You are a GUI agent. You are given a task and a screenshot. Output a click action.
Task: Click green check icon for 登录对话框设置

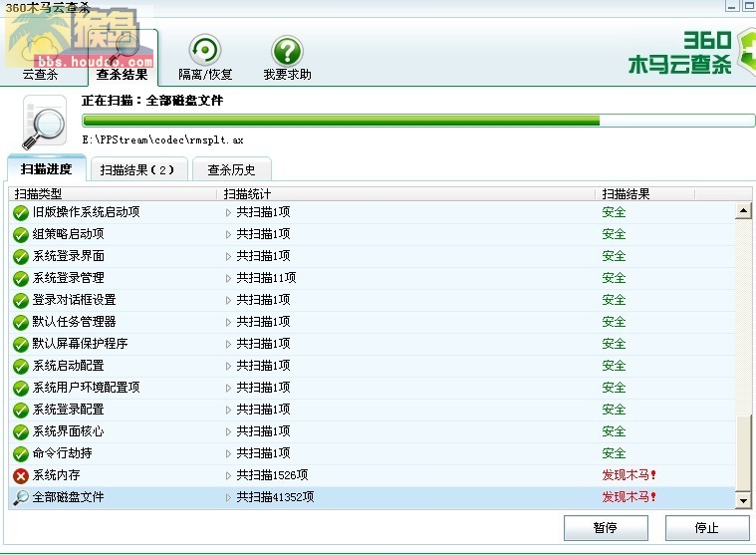click(x=21, y=300)
